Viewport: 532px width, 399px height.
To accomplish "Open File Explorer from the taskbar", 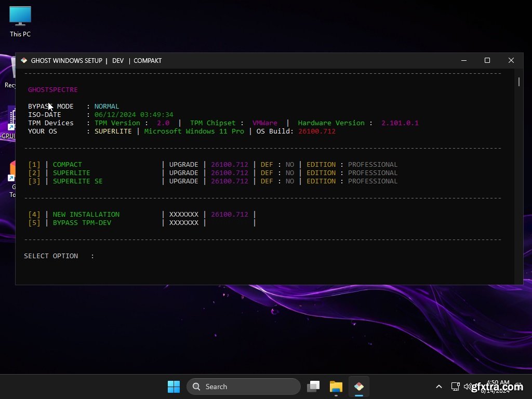I will pyautogui.click(x=336, y=387).
